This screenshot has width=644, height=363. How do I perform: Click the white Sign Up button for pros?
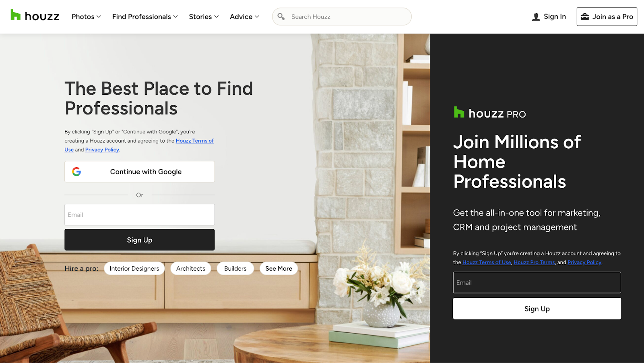tap(537, 309)
